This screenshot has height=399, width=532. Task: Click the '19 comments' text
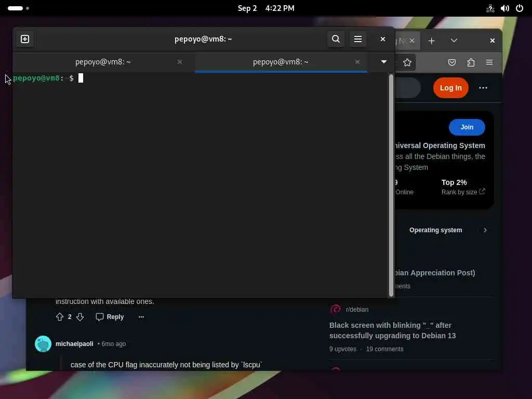[385, 349]
